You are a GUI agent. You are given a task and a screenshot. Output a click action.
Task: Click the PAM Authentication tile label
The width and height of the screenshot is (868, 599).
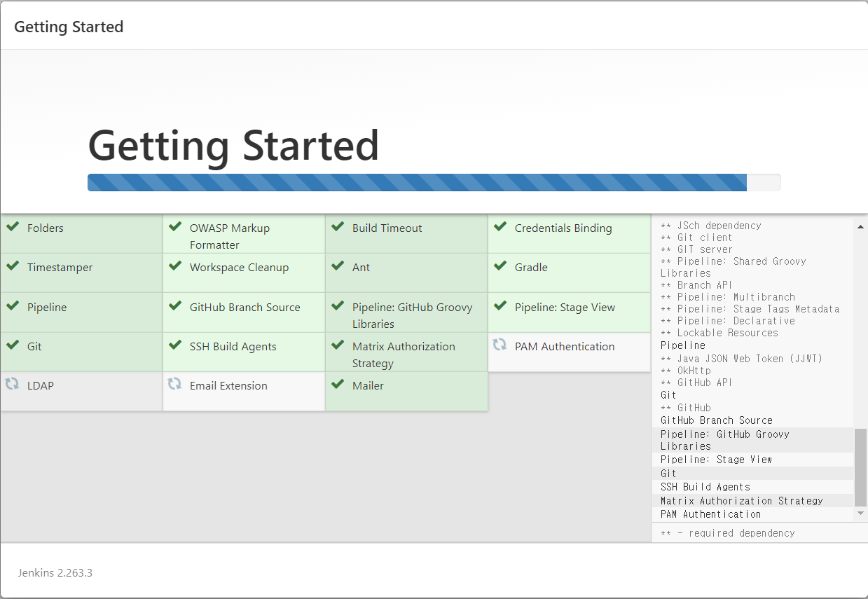pyautogui.click(x=565, y=347)
